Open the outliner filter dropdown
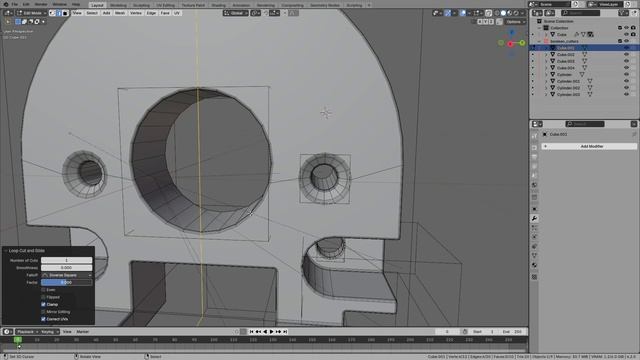The width and height of the screenshot is (640, 360). point(623,13)
